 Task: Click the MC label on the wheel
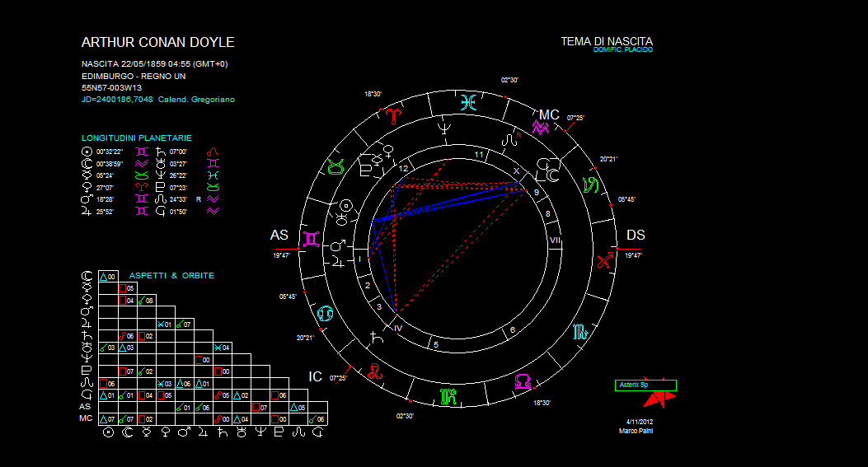(549, 114)
